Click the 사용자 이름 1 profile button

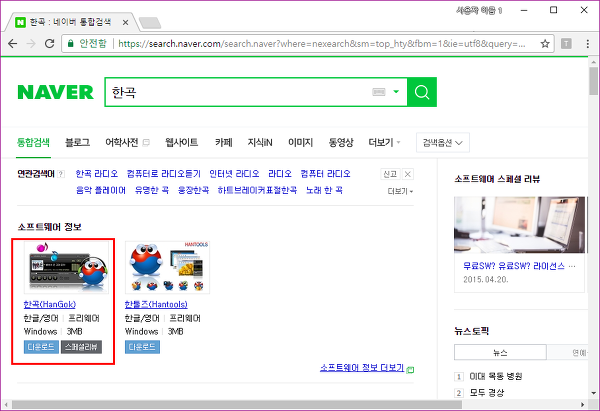pos(479,11)
